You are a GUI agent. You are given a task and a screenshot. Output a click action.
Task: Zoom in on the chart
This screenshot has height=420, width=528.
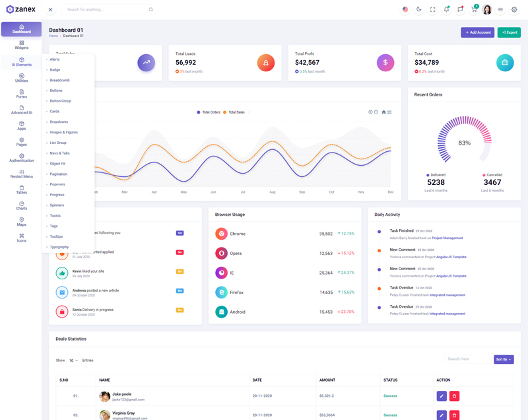point(370,112)
